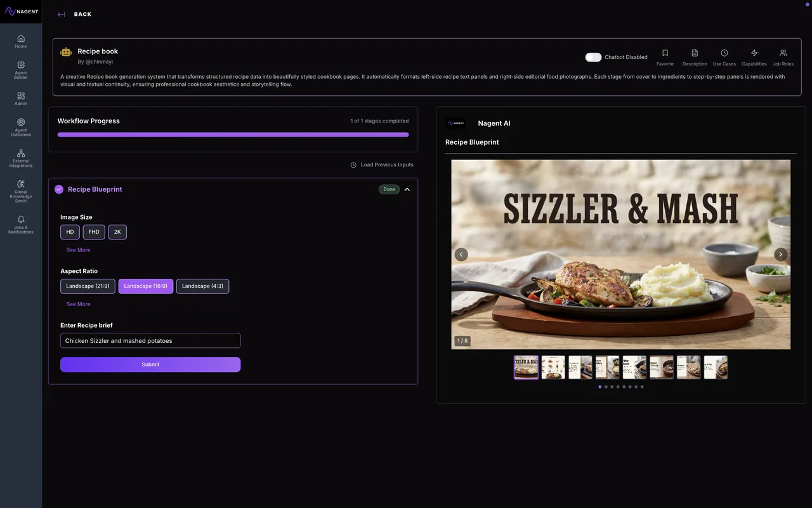The image size is (812, 508).
Task: Collapse the Recipe Blueprint section with the chevron
Action: click(407, 189)
